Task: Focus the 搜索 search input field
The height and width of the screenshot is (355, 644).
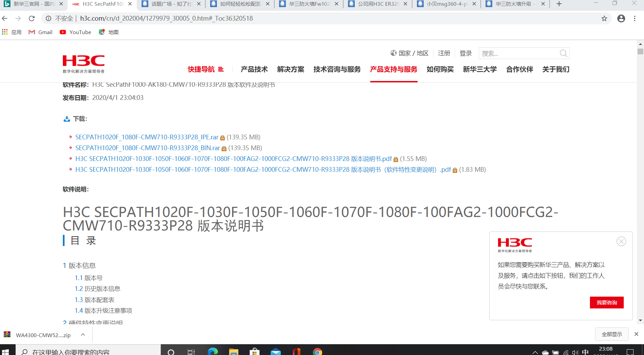Action: [x=519, y=53]
